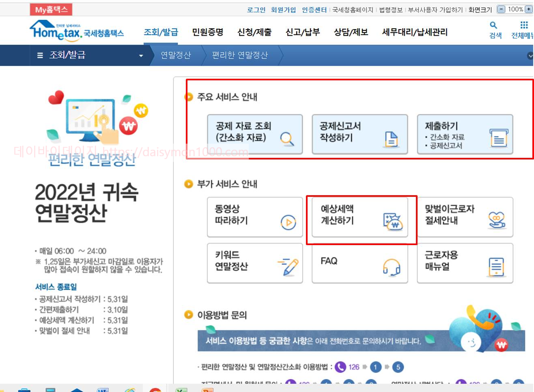Click the 검색 magnifier icon

[x=493, y=25]
